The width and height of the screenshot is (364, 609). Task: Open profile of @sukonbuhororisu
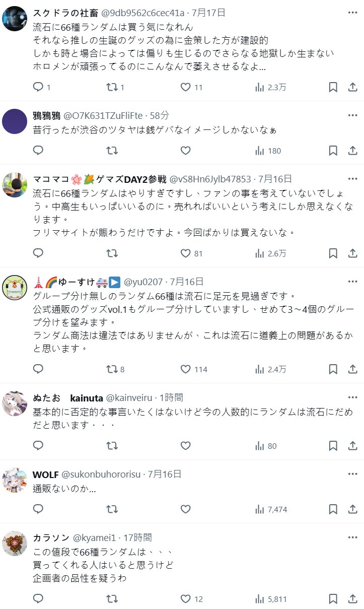click(x=102, y=474)
